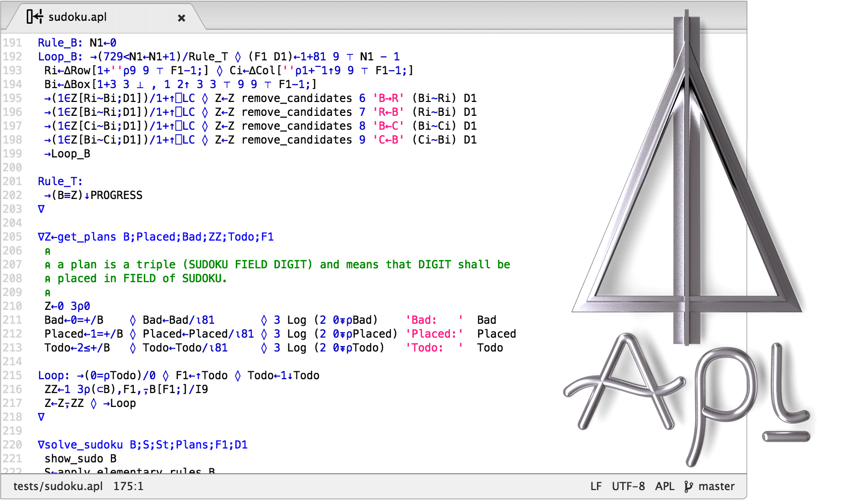
Task: Click 'Z←Z⍪ZZ' on line 217
Action: [x=64, y=403]
